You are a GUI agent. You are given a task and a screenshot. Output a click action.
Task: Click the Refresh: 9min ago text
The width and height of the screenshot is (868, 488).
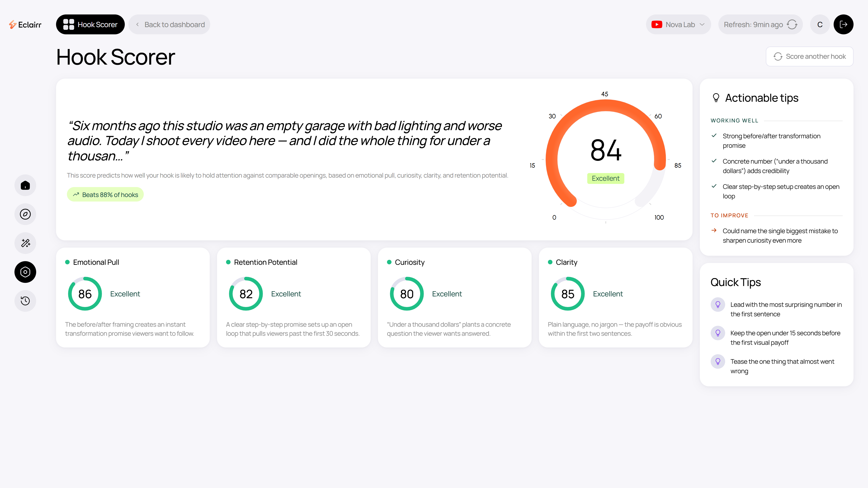(753, 25)
